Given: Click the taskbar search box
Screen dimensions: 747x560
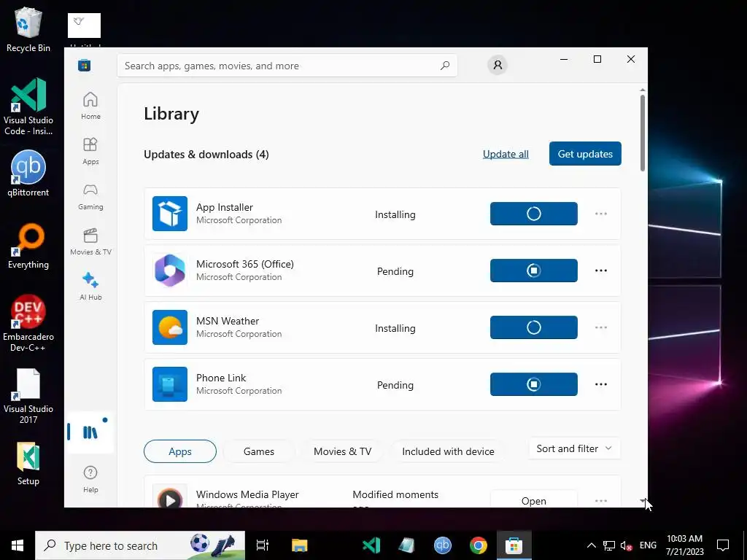Looking at the screenshot, I should [x=140, y=545].
